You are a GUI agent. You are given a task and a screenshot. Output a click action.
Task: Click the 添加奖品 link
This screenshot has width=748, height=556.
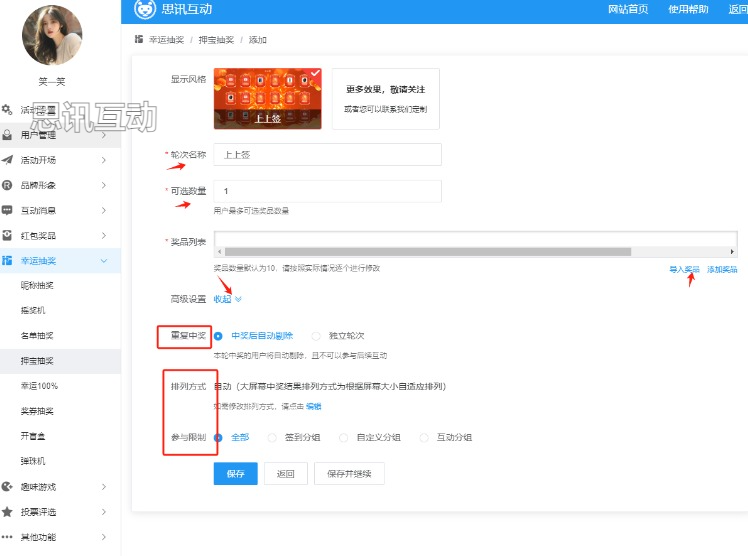click(722, 269)
